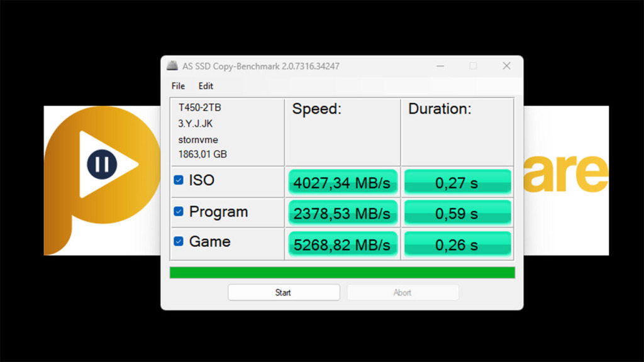The image size is (644, 362).
Task: Click the maximize window button
Action: click(473, 65)
